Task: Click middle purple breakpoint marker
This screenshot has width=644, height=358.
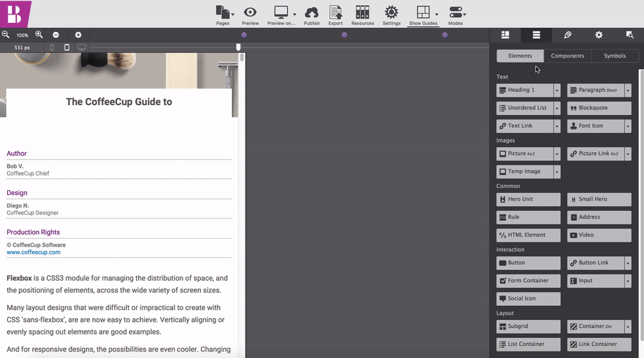Action: (x=345, y=35)
